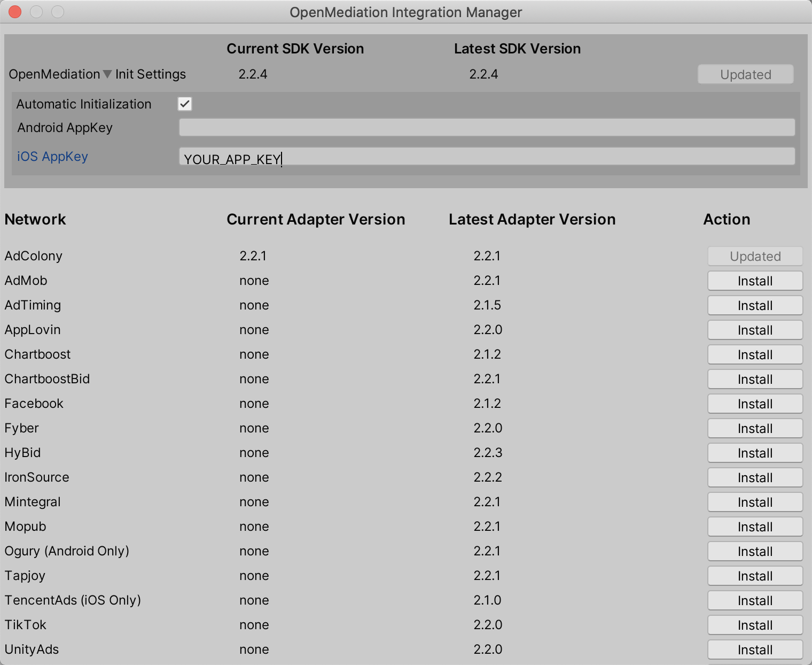Image resolution: width=812 pixels, height=665 pixels.
Task: Click the Latest SDK Version header
Action: 518,49
